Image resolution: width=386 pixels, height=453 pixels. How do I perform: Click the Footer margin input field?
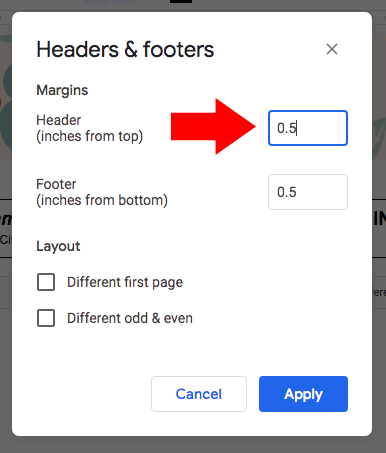pos(308,192)
